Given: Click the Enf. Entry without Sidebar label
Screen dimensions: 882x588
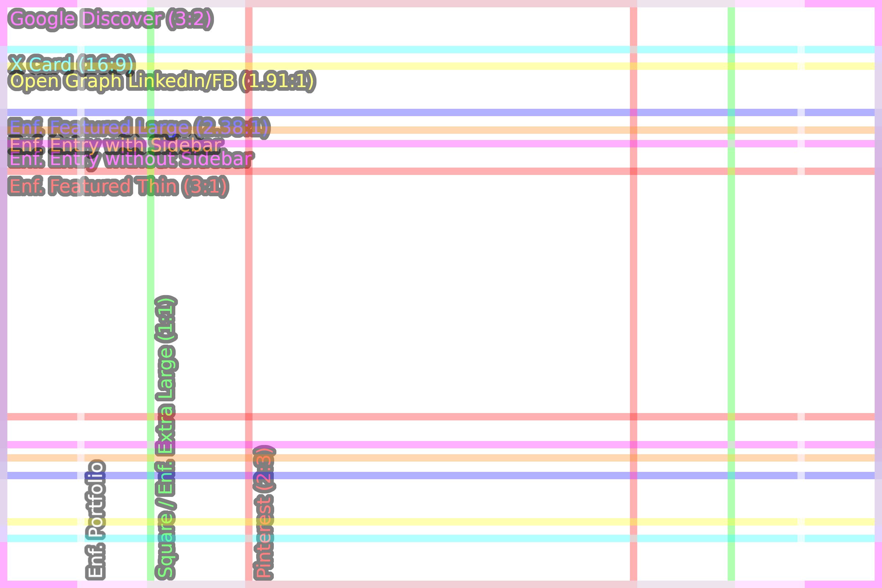Looking at the screenshot, I should (130, 159).
